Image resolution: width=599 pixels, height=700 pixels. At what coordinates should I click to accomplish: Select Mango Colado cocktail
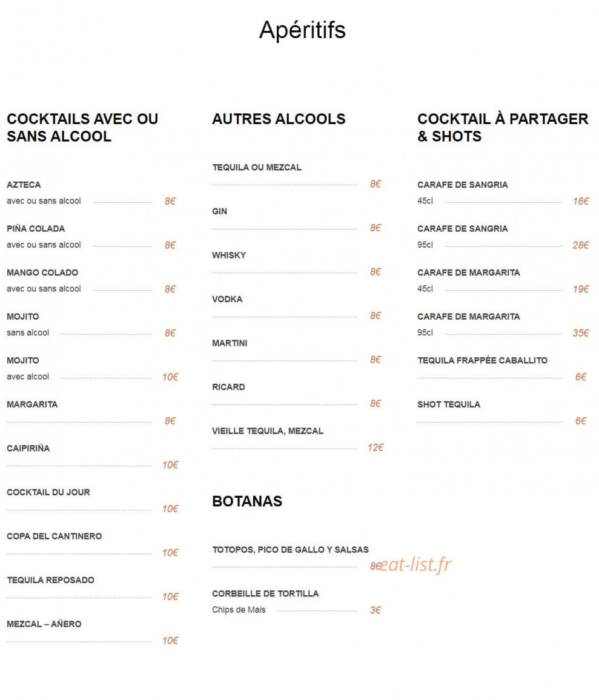(42, 272)
